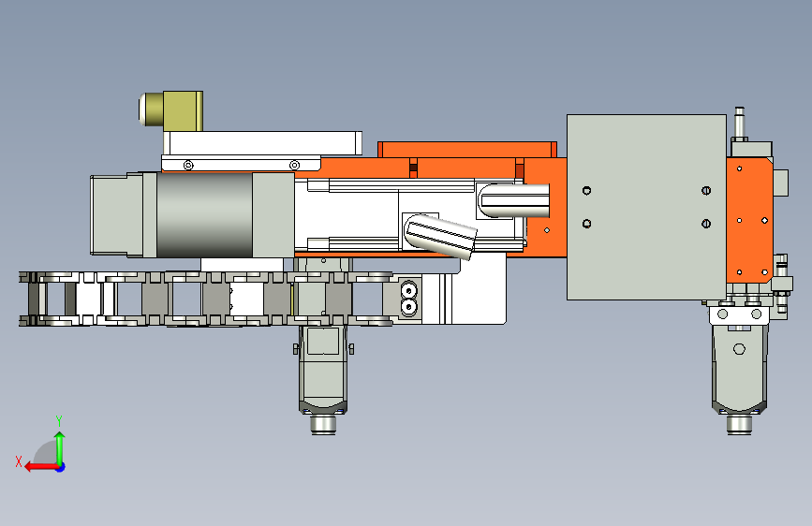Image resolution: width=812 pixels, height=526 pixels.
Task: Select the angled cylindrical cable connector
Action: (x=440, y=236)
